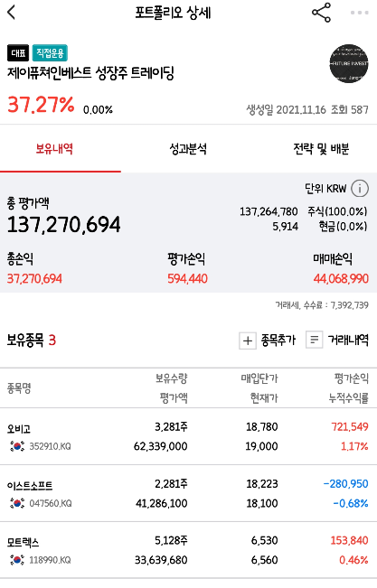Switch to the 보유내역 tab
The width and height of the screenshot is (377, 588).
[54, 149]
